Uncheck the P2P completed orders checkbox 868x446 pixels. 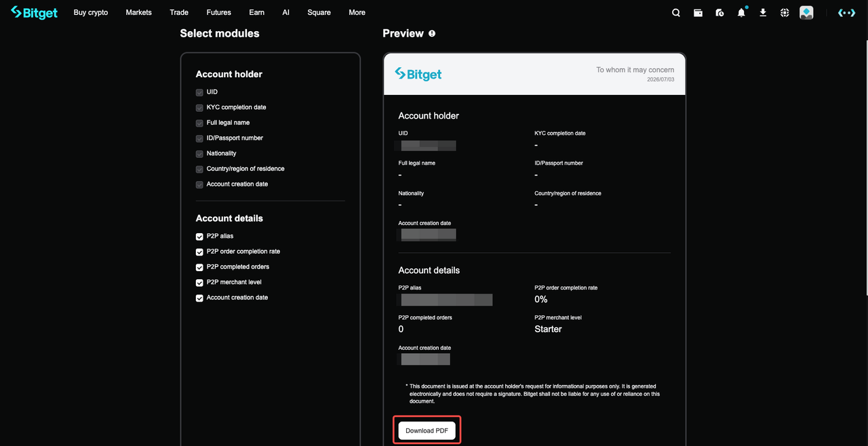click(x=199, y=267)
